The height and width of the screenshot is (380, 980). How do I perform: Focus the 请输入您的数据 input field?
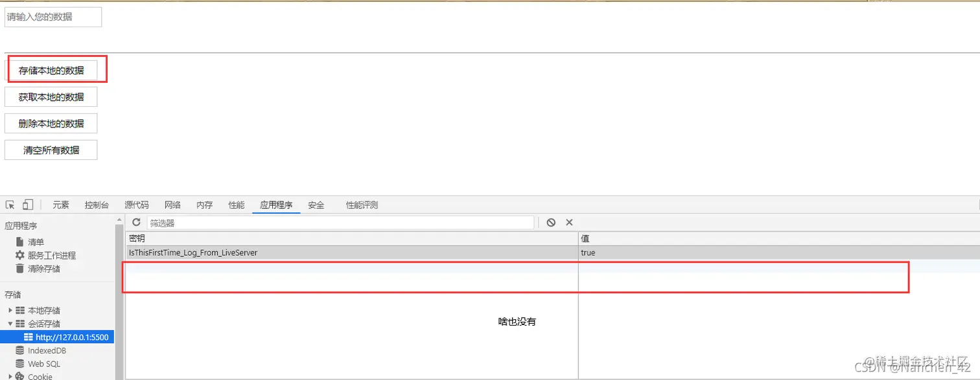point(53,17)
